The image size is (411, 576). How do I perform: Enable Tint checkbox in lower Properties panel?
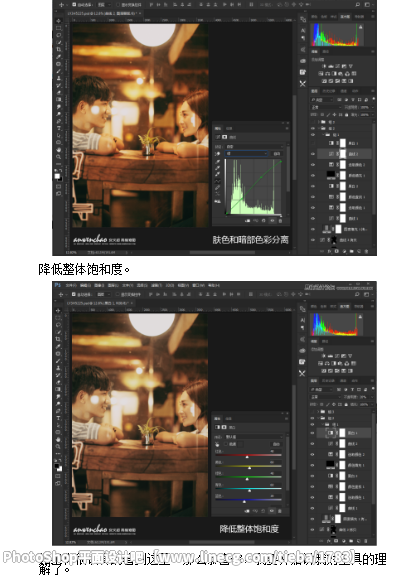pyautogui.click(x=226, y=444)
